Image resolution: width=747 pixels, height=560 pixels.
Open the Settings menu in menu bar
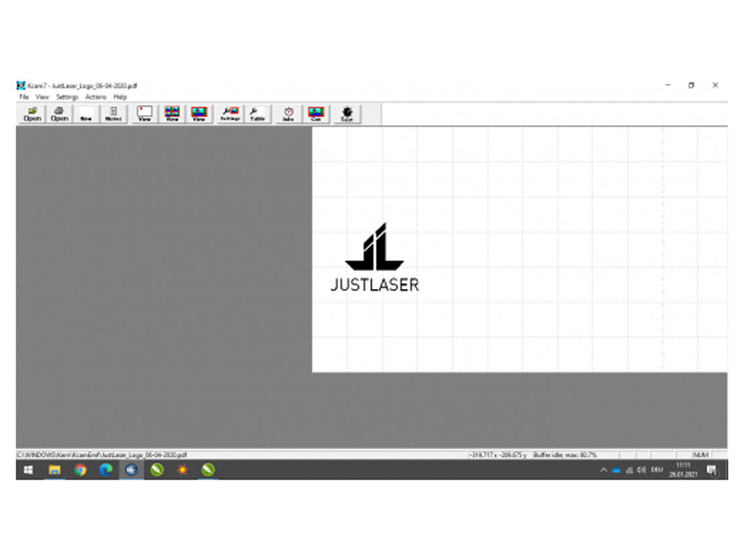click(x=67, y=97)
